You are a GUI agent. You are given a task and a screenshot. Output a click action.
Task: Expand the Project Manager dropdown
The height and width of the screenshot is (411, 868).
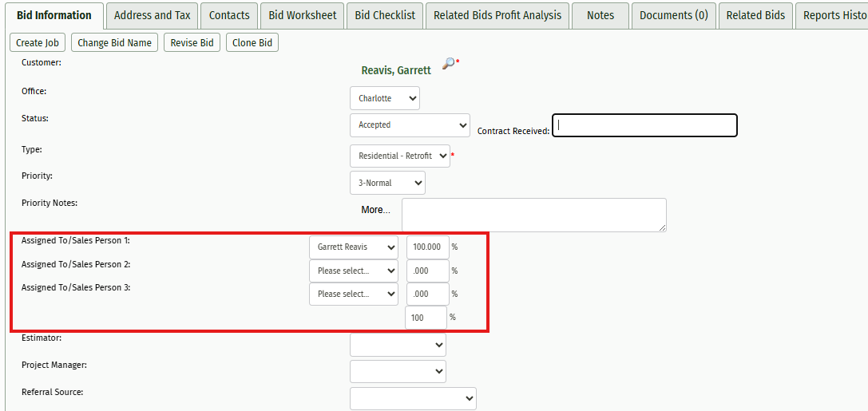(398, 372)
